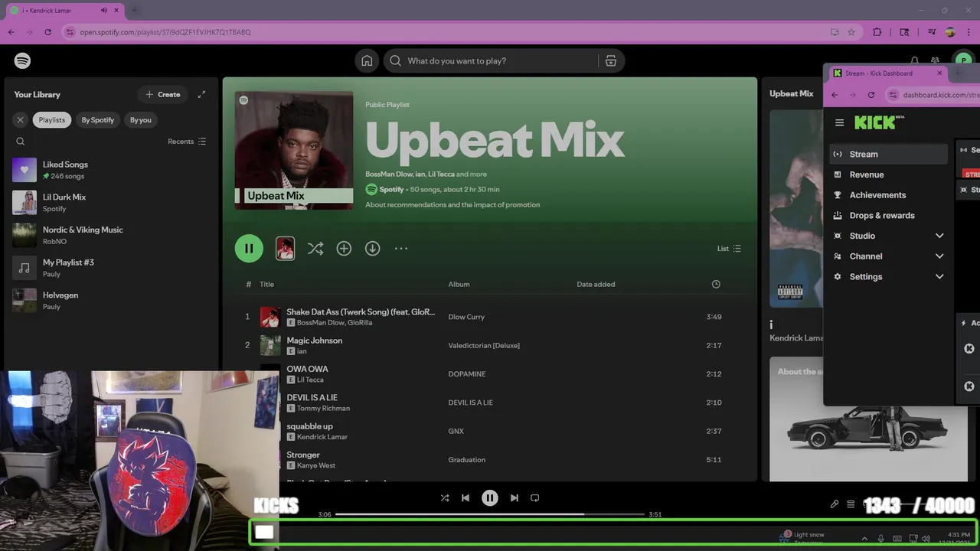Open Friend Activity icon
Image resolution: width=980 pixels, height=551 pixels.
tap(935, 60)
